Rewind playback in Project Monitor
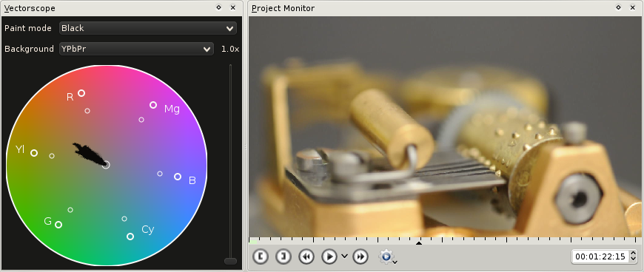 [306, 256]
